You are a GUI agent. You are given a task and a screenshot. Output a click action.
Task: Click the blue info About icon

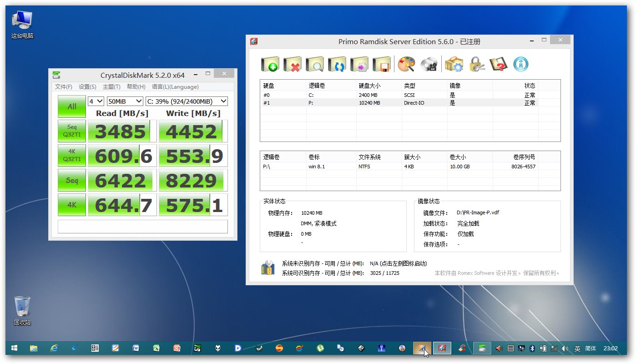521,65
